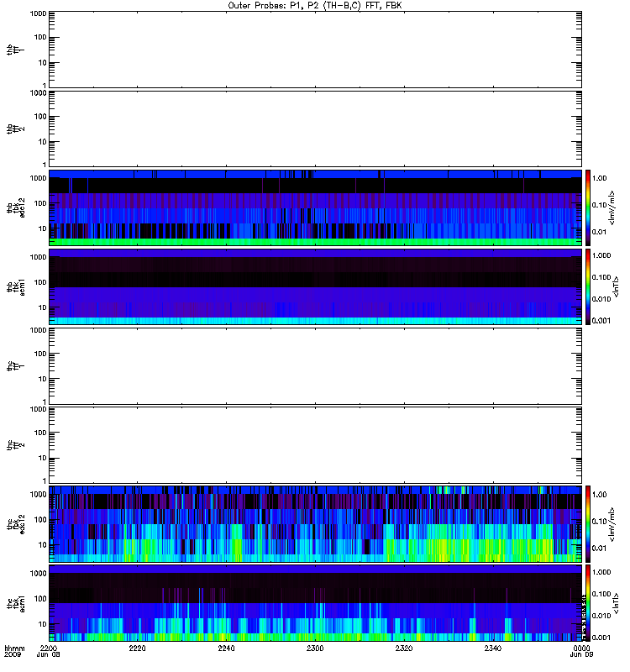Click the 2320 time axis label
Viewport: 630px width, 672px height.
[x=404, y=648]
